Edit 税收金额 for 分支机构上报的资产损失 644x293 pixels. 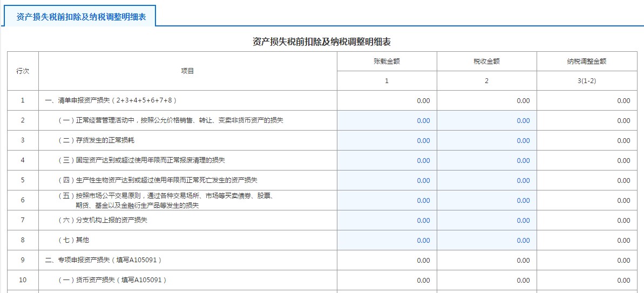[487, 220]
